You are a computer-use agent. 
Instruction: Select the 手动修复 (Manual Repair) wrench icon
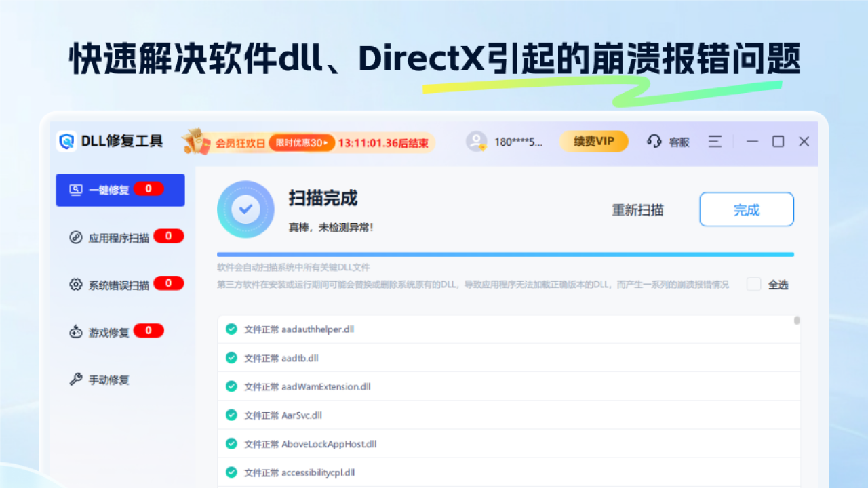coord(77,380)
